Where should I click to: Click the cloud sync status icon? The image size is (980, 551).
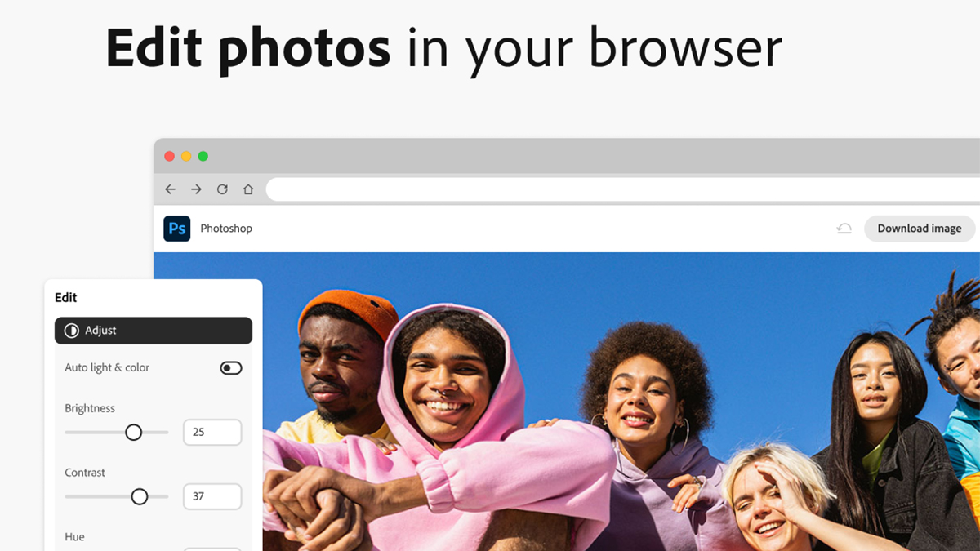tap(844, 229)
